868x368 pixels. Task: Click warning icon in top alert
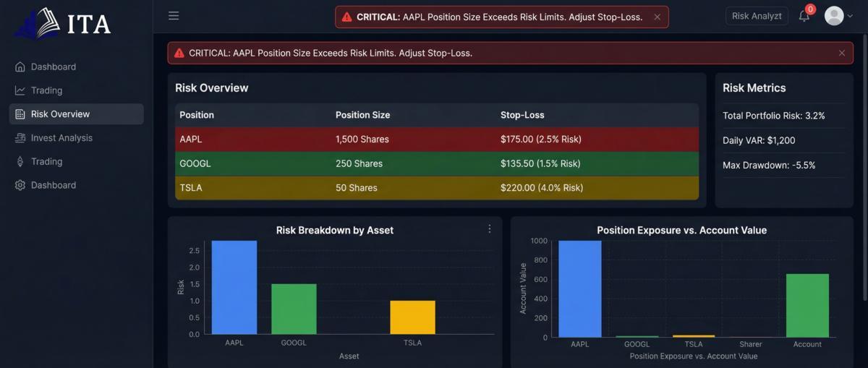click(x=346, y=17)
